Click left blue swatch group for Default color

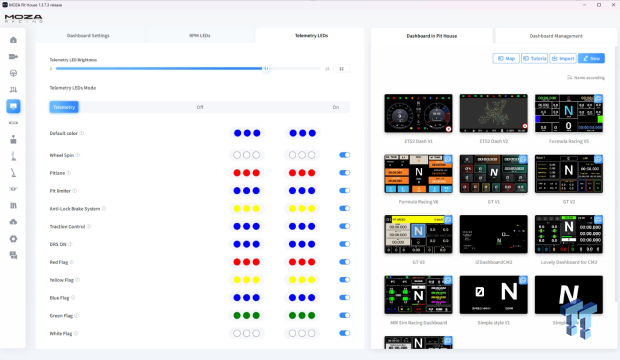click(247, 133)
